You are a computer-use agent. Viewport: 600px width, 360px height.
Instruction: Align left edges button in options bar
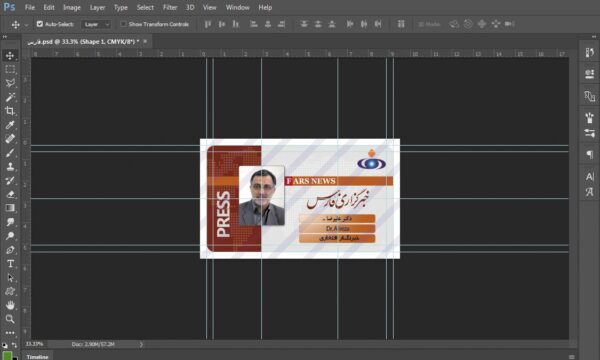[254, 24]
